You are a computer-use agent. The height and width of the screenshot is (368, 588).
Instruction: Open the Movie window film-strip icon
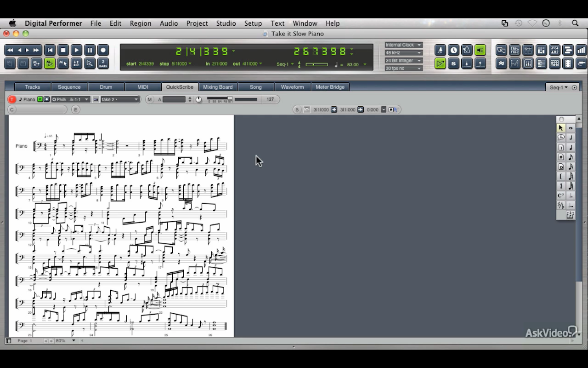pos(568,63)
